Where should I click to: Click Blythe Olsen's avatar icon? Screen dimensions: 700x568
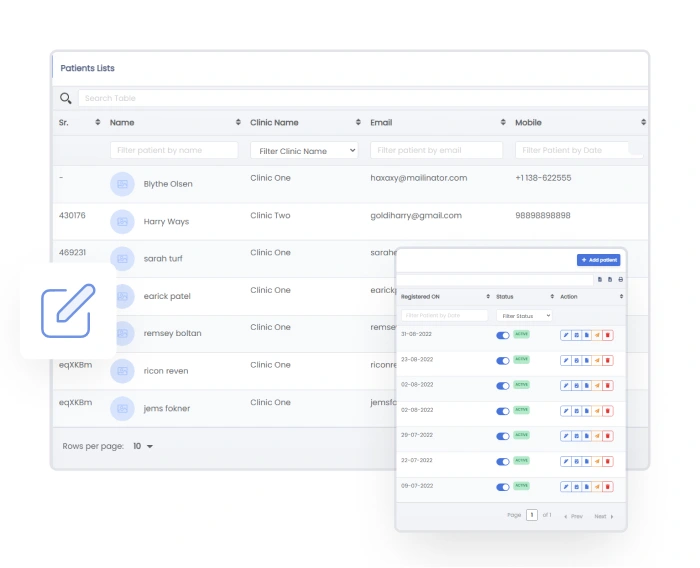tap(122, 184)
